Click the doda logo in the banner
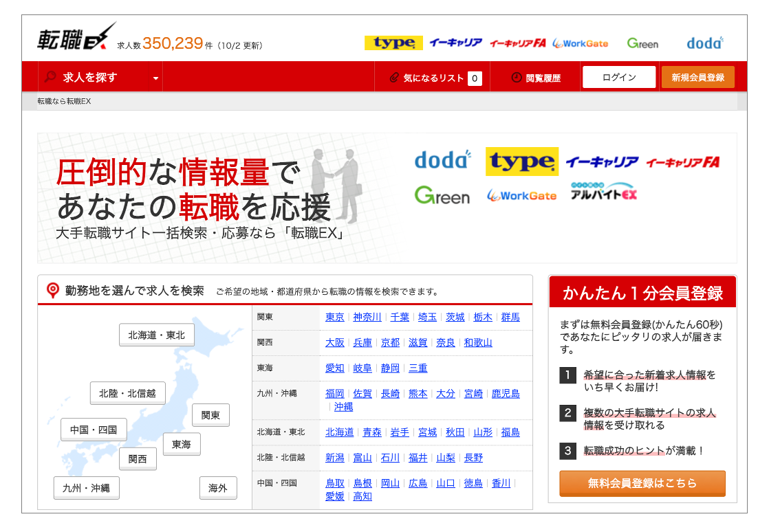 (443, 159)
